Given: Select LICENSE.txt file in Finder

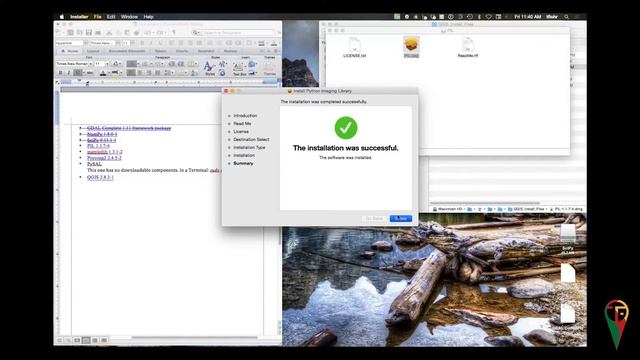Looking at the screenshot, I should pos(354,47).
